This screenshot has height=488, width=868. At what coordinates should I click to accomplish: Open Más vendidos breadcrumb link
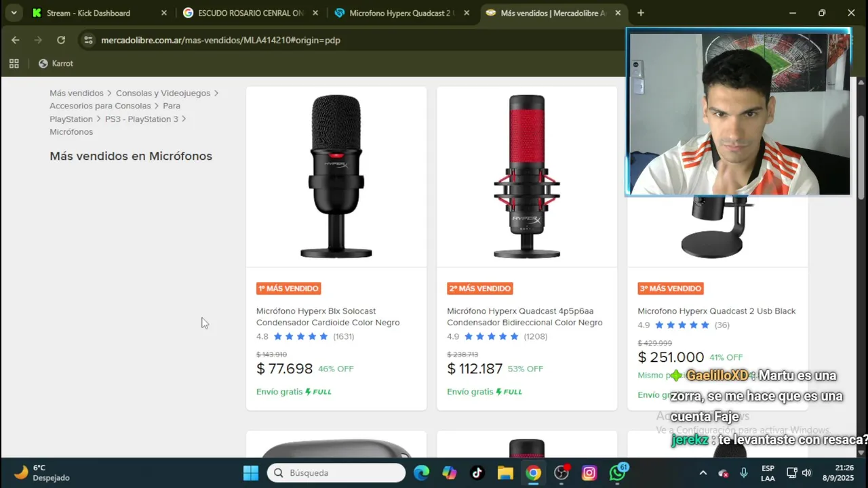click(77, 93)
